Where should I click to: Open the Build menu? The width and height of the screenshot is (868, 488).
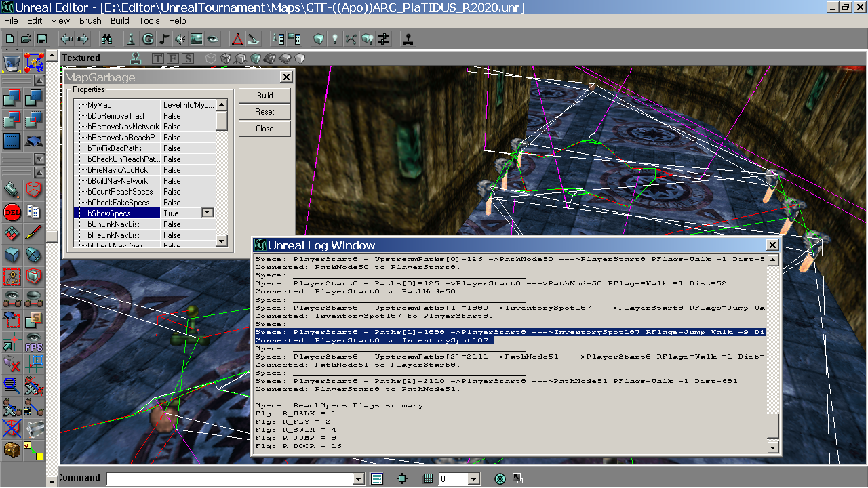click(120, 20)
